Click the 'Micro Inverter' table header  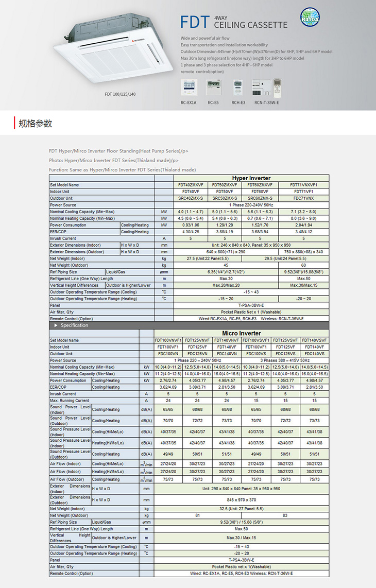[241, 333]
